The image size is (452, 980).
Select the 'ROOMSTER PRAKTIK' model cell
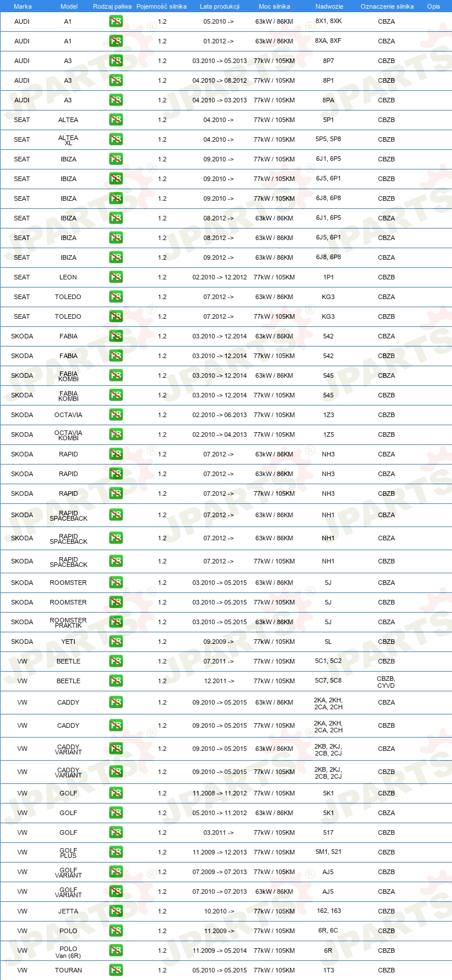pyautogui.click(x=68, y=622)
